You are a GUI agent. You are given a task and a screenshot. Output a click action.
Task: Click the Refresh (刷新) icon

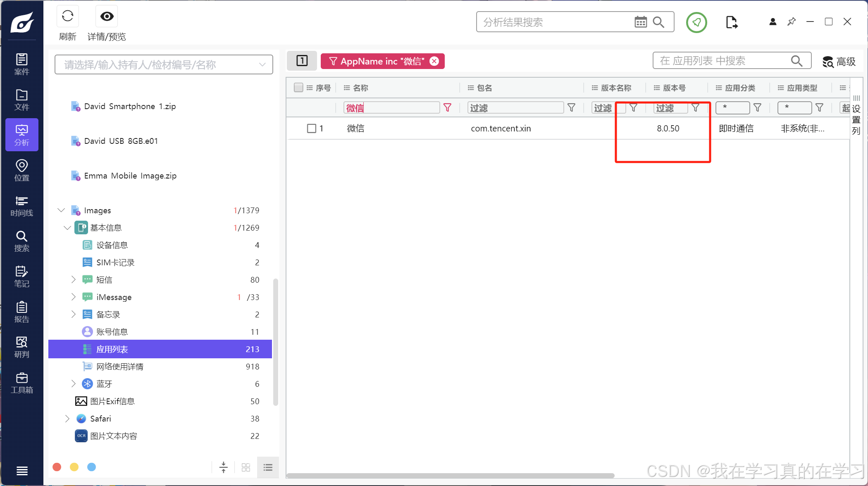pyautogui.click(x=67, y=17)
